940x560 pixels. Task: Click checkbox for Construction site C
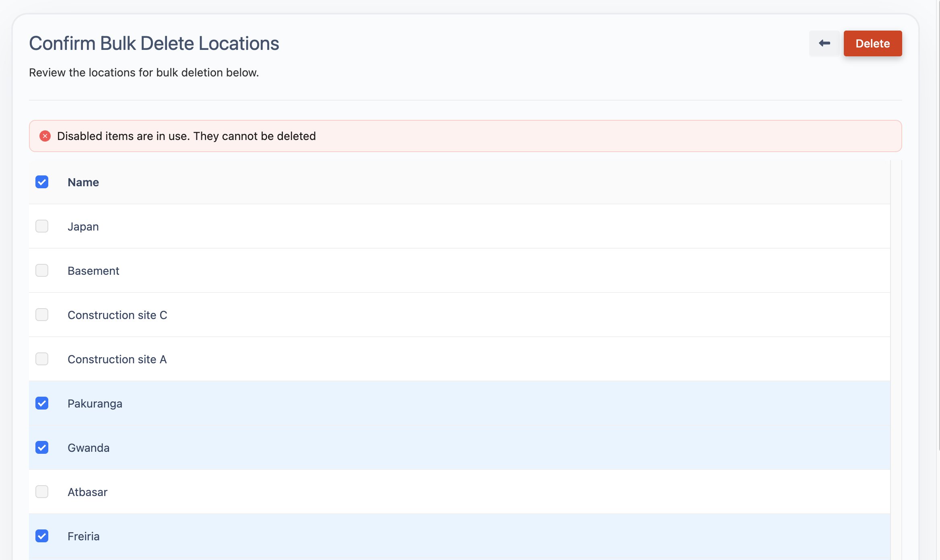click(42, 315)
